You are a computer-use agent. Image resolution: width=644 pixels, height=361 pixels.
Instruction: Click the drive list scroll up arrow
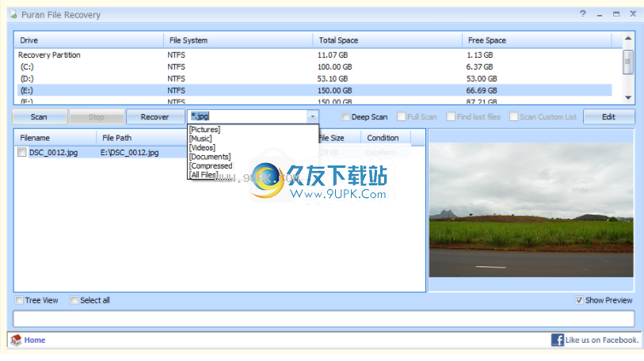(x=627, y=38)
